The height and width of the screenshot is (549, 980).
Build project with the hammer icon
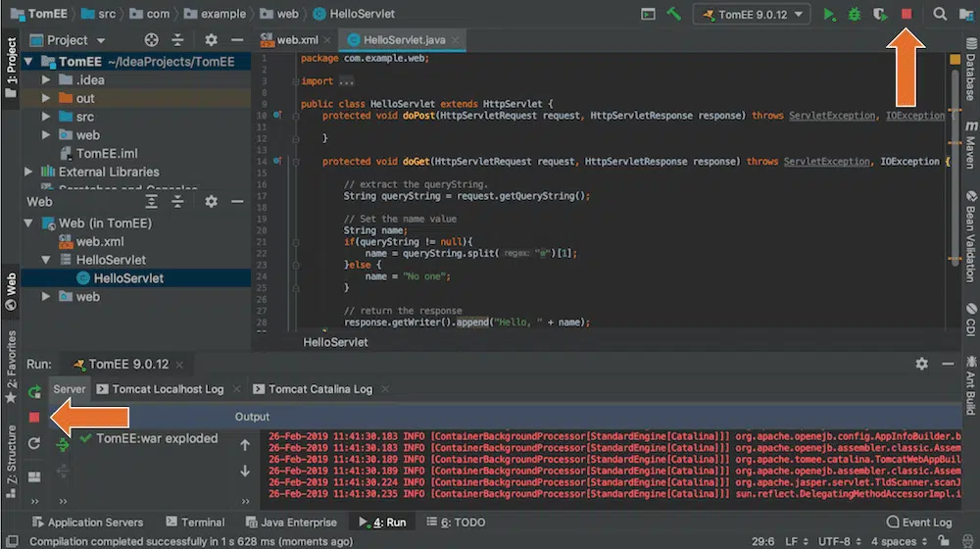pyautogui.click(x=674, y=15)
